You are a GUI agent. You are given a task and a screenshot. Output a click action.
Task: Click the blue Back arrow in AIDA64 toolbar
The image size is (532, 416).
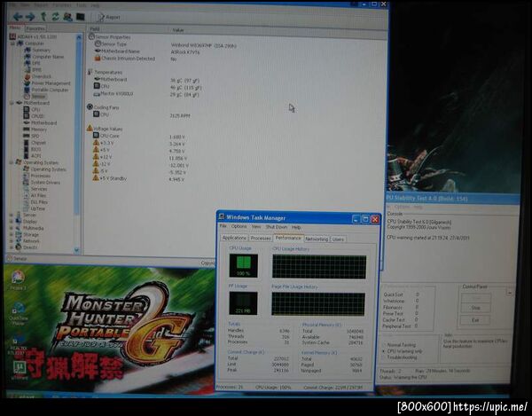[x=18, y=16]
